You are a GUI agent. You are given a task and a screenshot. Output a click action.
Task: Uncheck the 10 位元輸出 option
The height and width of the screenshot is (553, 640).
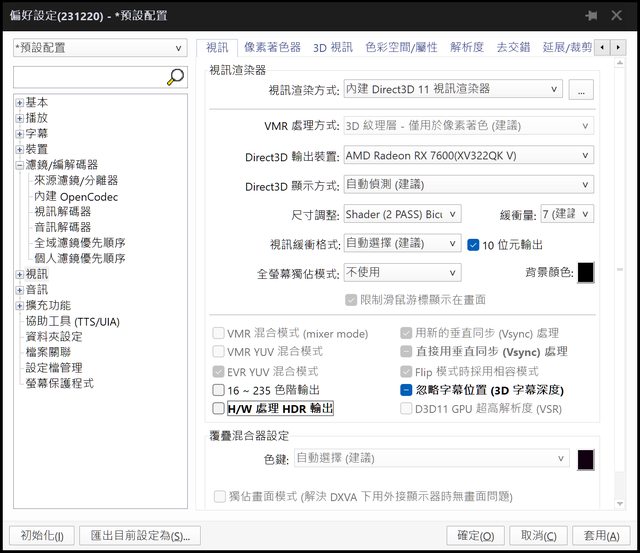[x=474, y=243]
